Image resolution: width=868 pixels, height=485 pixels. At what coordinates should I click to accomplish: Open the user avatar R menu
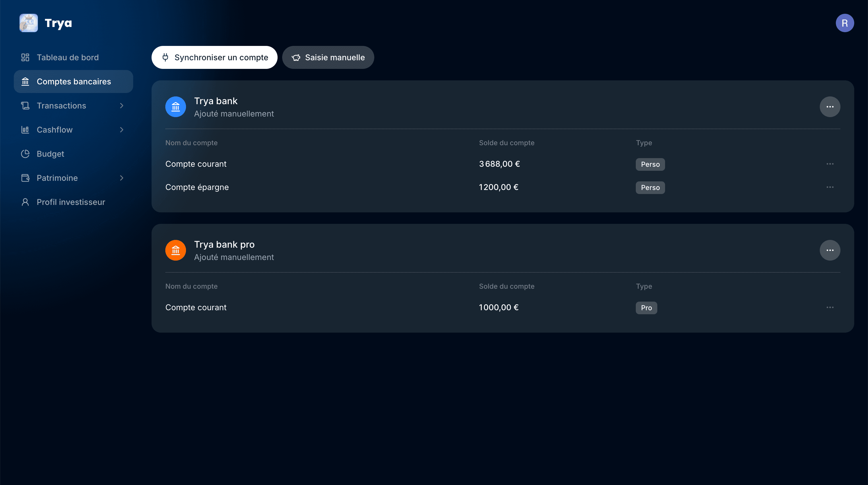pyautogui.click(x=844, y=23)
